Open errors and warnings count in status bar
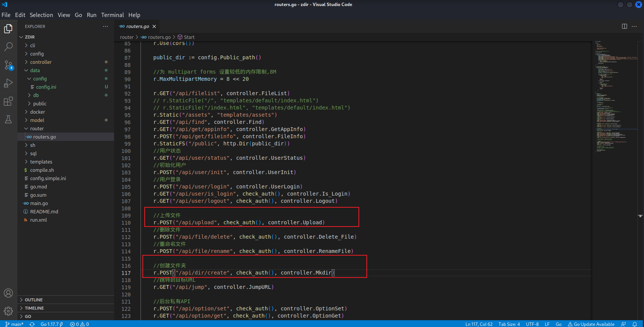Image resolution: width=644 pixels, height=327 pixels. [x=79, y=324]
